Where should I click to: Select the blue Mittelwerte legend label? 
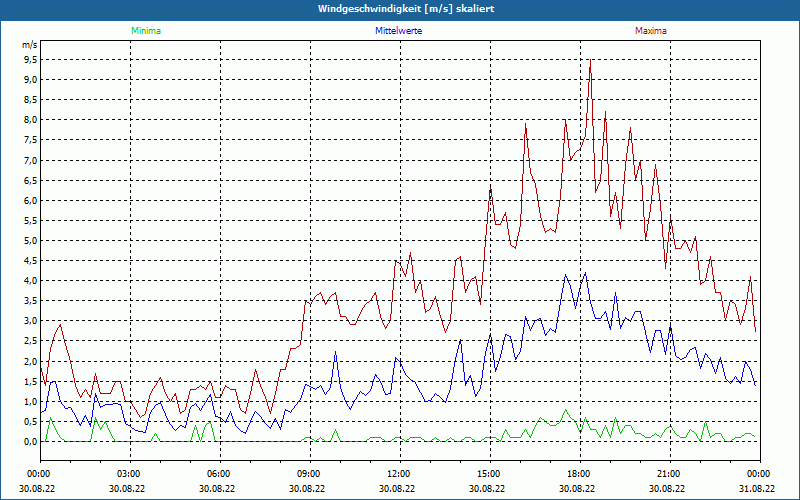398,31
